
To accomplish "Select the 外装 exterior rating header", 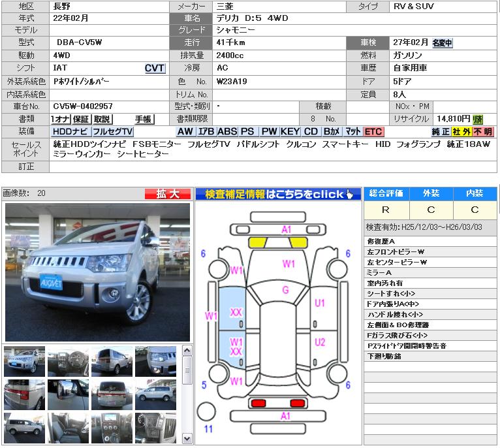I will (x=431, y=193).
